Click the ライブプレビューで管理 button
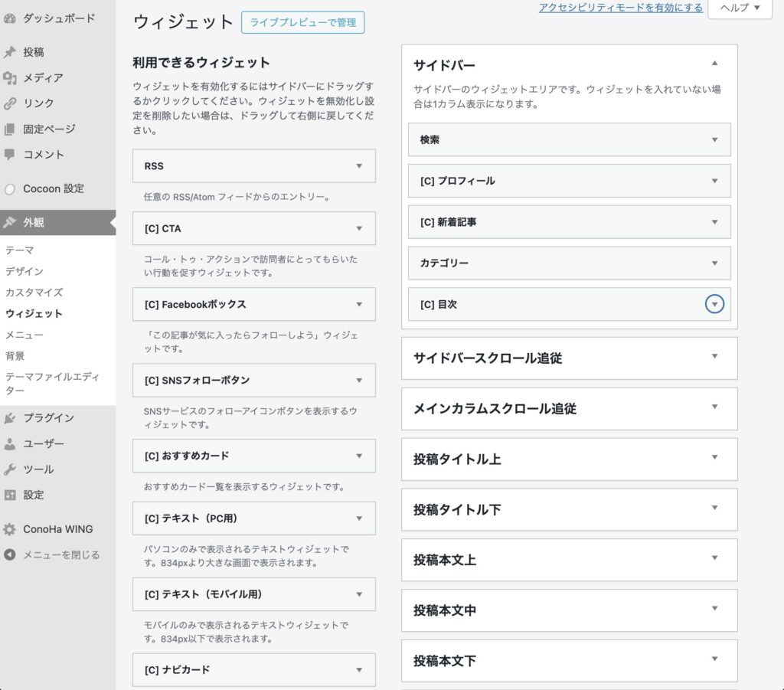This screenshot has height=690, width=784. click(x=302, y=23)
